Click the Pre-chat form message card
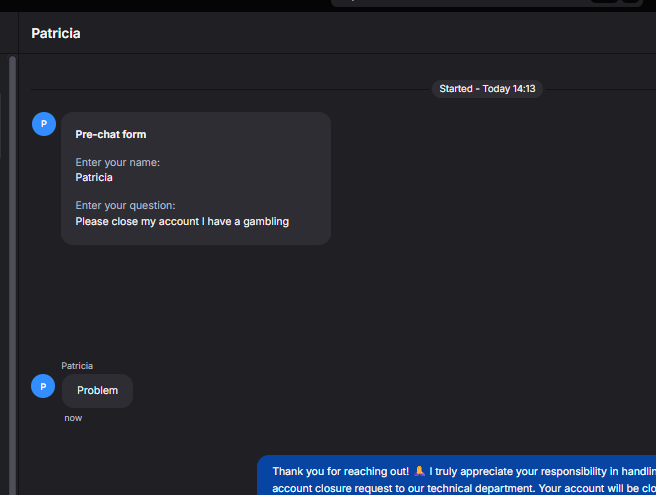The image size is (656, 495). coord(196,178)
